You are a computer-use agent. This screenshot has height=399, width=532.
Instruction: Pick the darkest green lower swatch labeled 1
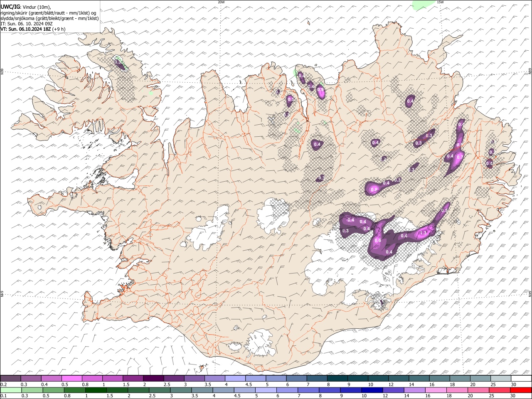click(x=96, y=390)
